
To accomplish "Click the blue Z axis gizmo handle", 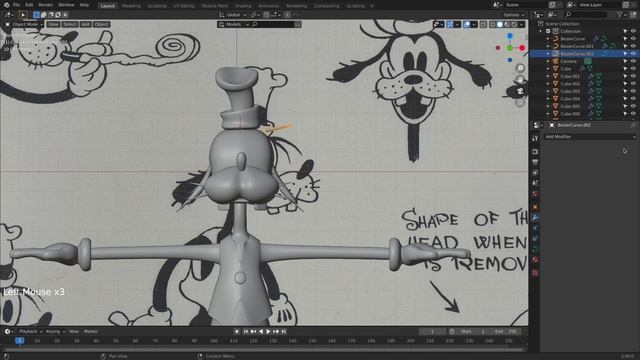I will point(510,36).
